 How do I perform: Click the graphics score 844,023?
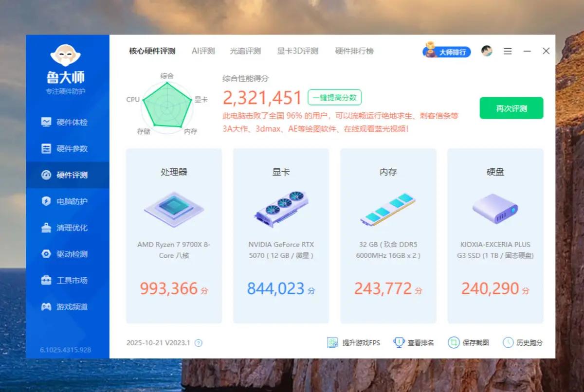tap(275, 288)
